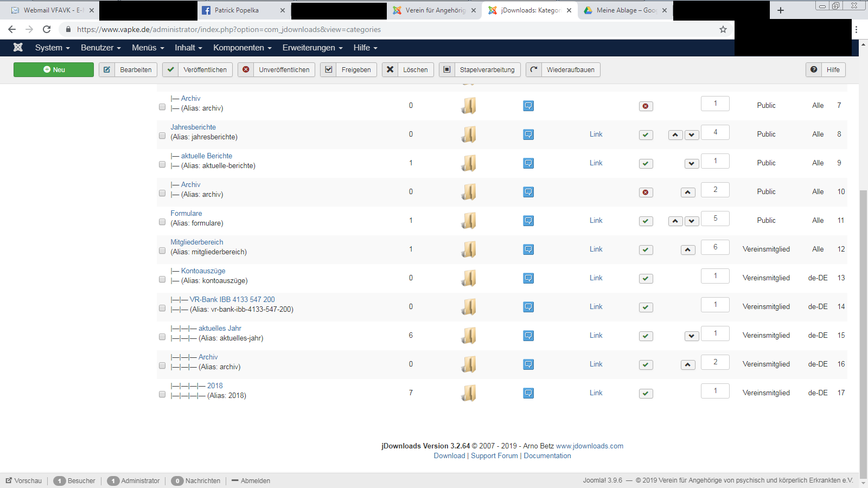Toggle the published checkmark for Jahresberichte
The width and height of the screenshot is (868, 488).
646,135
